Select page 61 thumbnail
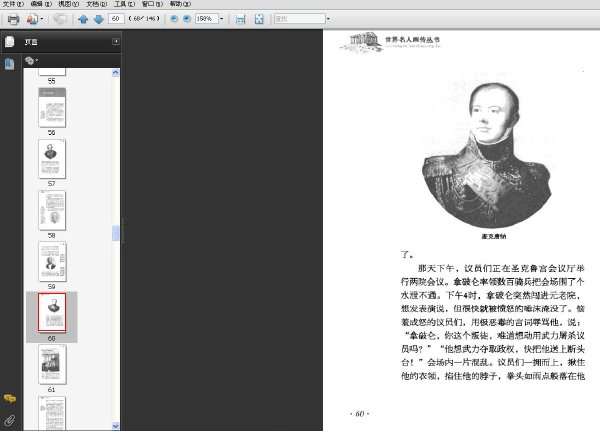600x431 pixels. (52, 364)
